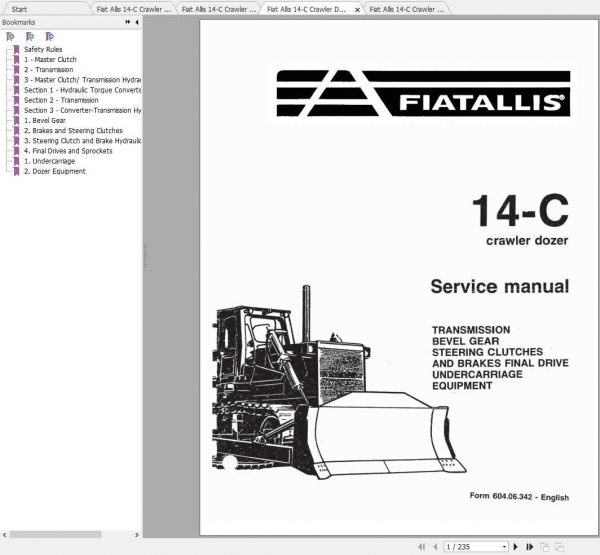Image resolution: width=600 pixels, height=555 pixels.
Task: Click the bookmark panel's horizontal scrollbar thumb
Action: pyautogui.click(x=55, y=534)
